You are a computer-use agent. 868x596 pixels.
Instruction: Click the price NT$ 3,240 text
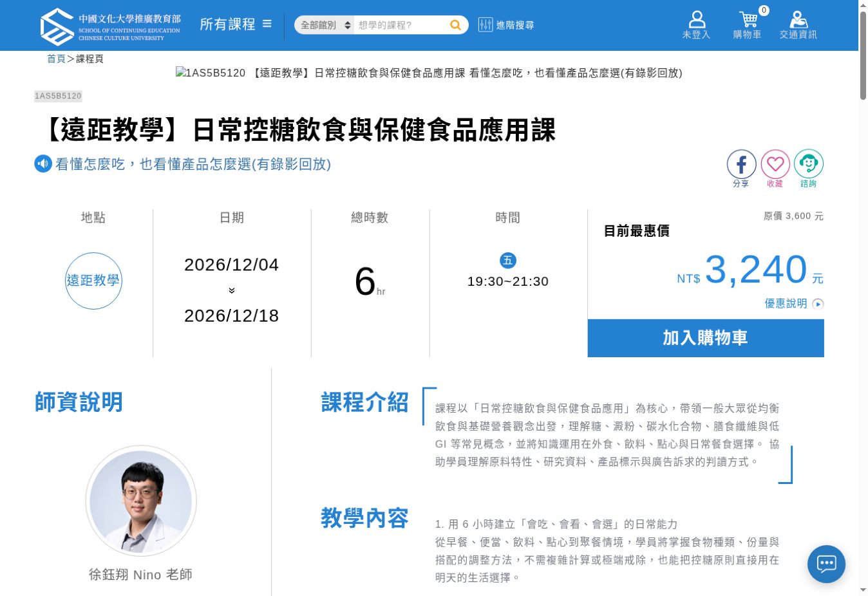click(x=750, y=270)
